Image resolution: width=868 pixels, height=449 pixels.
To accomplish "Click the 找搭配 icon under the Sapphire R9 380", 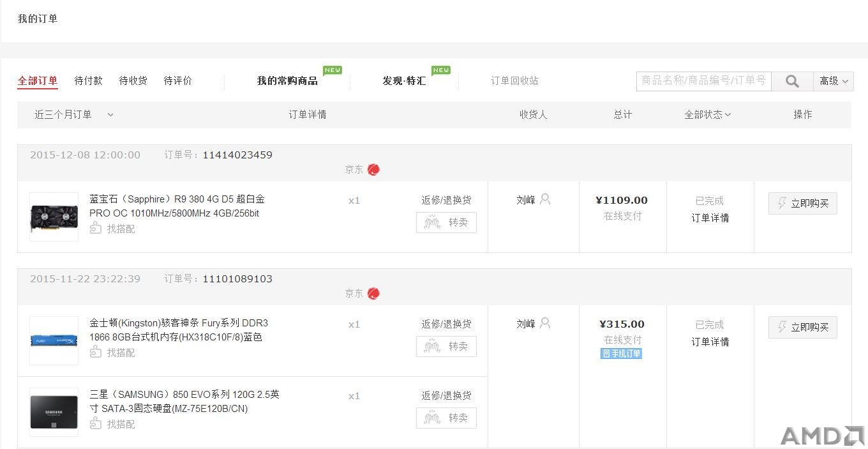I will coord(96,228).
